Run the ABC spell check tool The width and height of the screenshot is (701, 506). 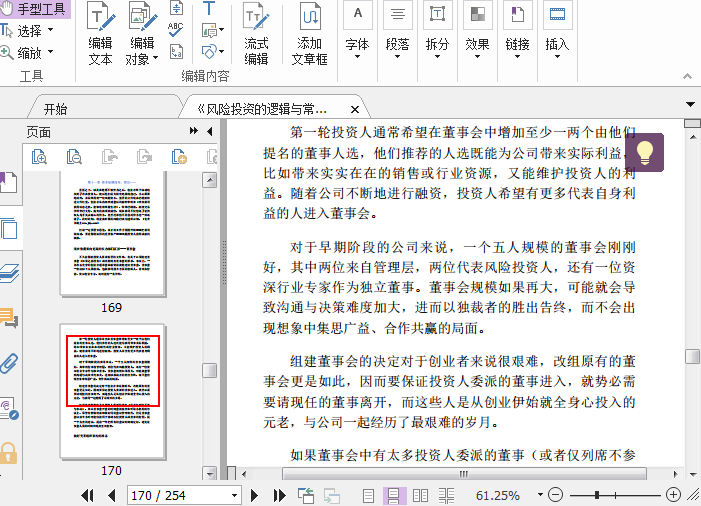[176, 30]
